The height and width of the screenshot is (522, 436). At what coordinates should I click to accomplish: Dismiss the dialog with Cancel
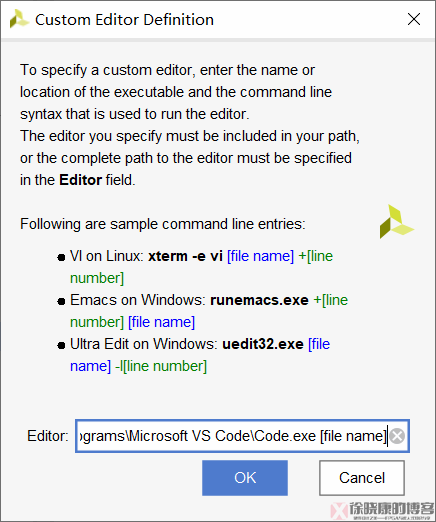pos(362,478)
